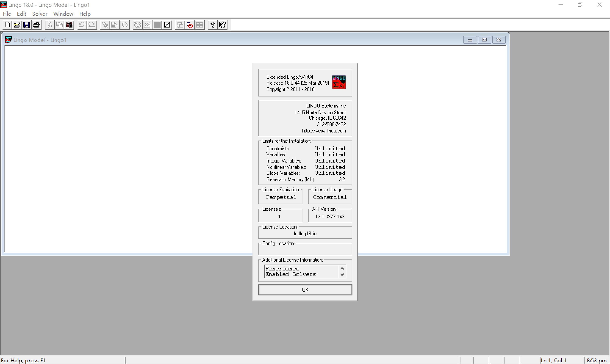This screenshot has height=364, width=610.
Task: Click the Perpetual license expiration value
Action: 281,197
